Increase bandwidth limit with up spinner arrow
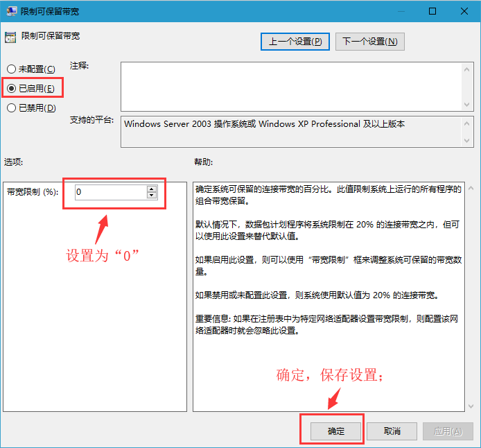Screen dimensions: 481x448 point(152,189)
